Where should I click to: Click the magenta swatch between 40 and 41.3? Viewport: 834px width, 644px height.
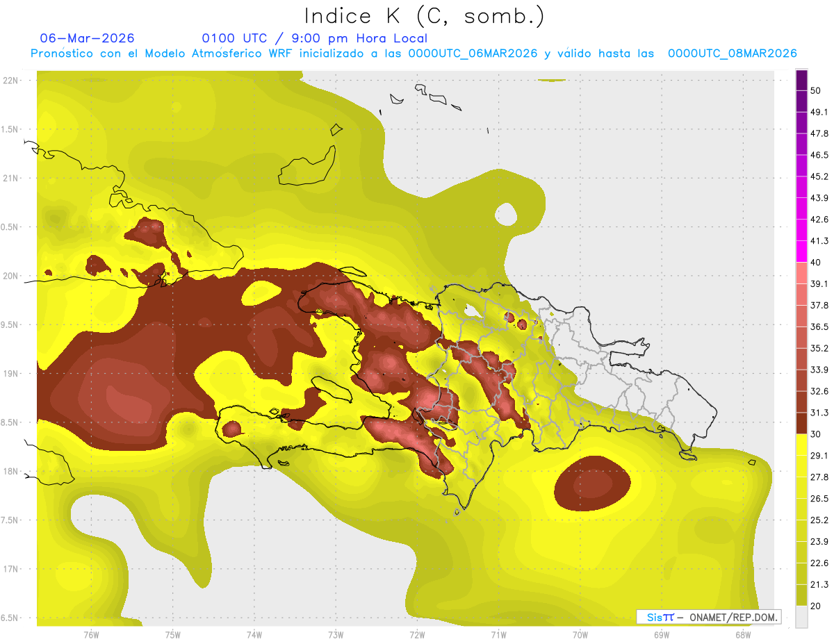coord(802,251)
